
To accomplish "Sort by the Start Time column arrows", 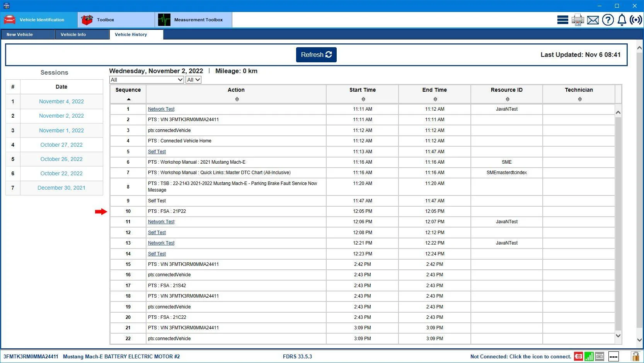I will [x=363, y=99].
